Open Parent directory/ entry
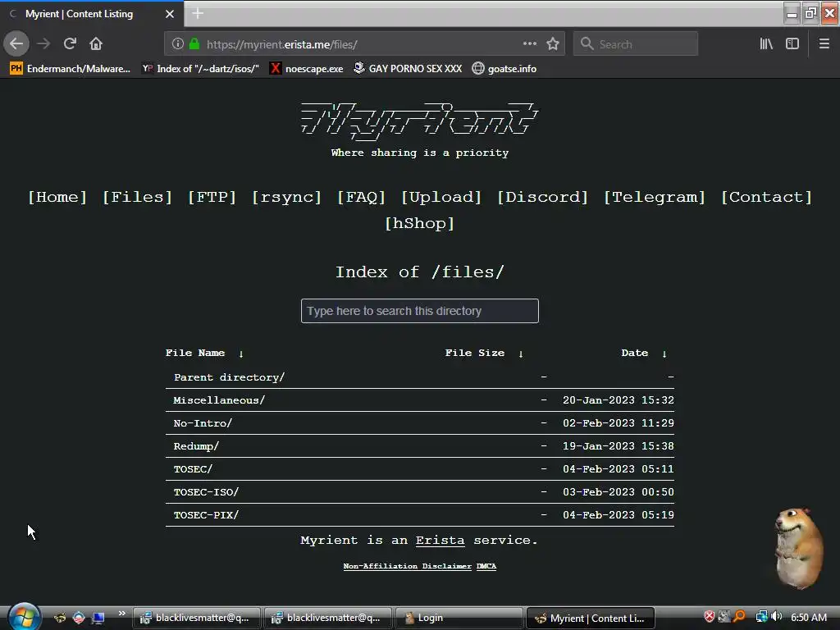 [x=230, y=377]
